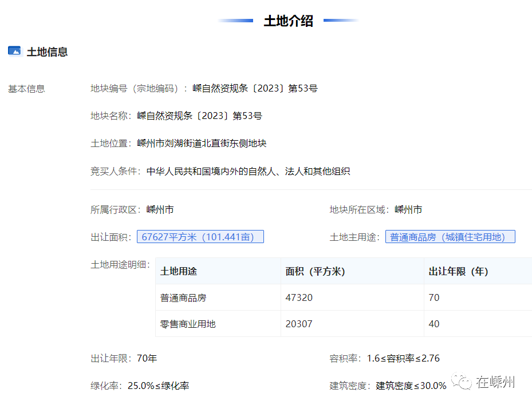
Task: Click the 基本信息 sidebar label
Action: (x=26, y=89)
